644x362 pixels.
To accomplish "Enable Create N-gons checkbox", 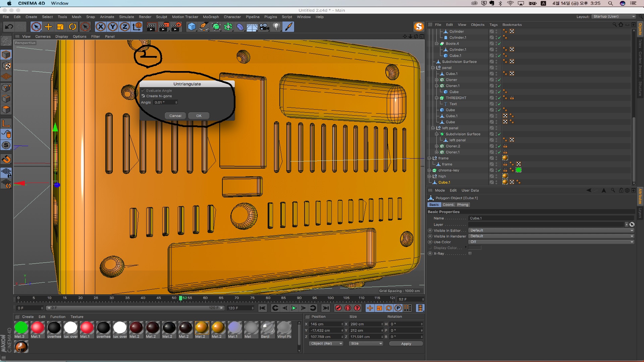I will [x=143, y=96].
